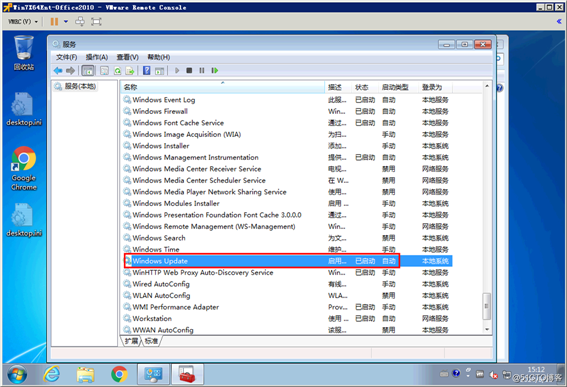
Task: Click the scrollbar up arrow in services list
Action: (487, 86)
